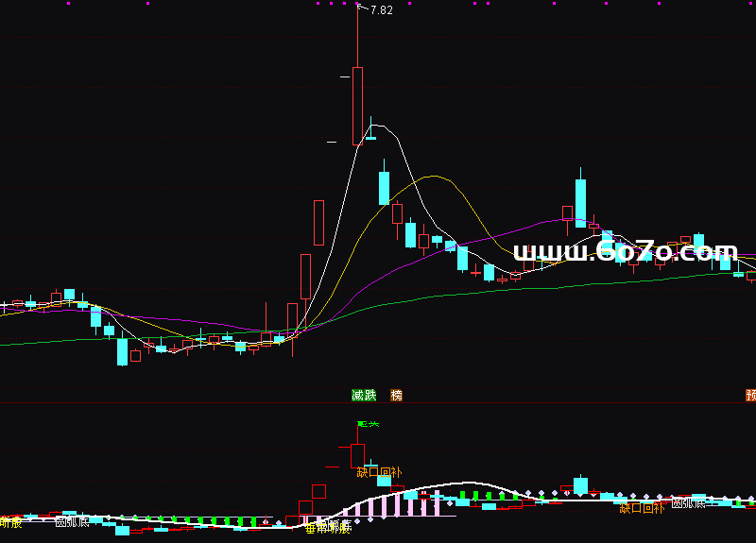Select the tallest hollow red candlestick

357,105
